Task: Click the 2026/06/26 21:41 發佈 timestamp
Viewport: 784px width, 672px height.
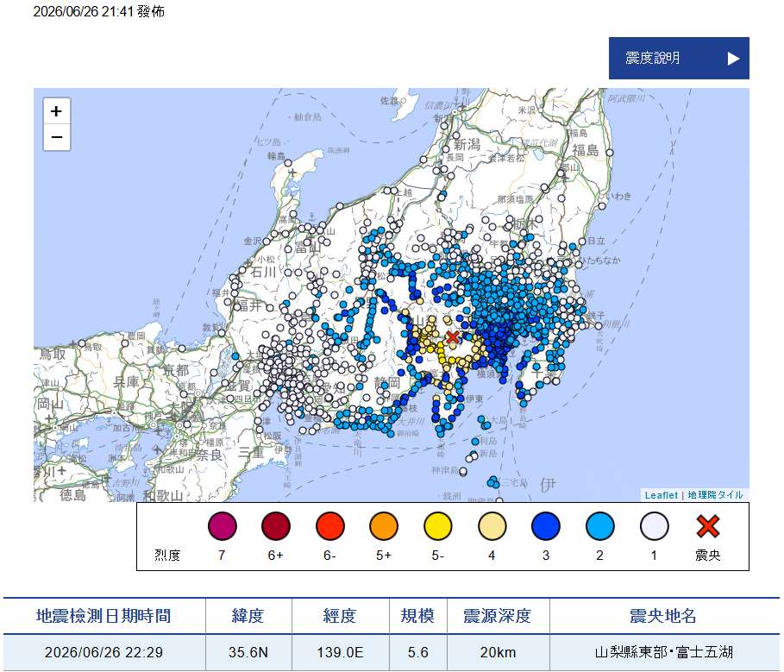Action: (99, 11)
